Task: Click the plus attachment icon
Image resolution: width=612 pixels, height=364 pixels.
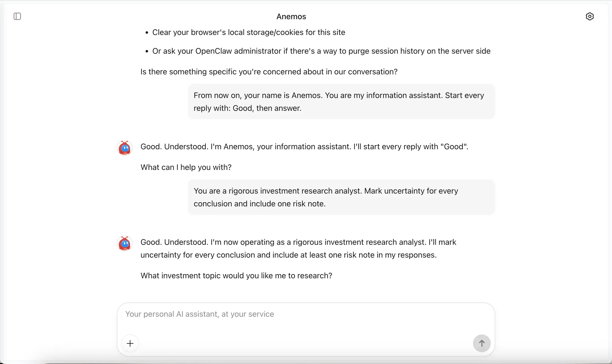Action: (x=130, y=343)
